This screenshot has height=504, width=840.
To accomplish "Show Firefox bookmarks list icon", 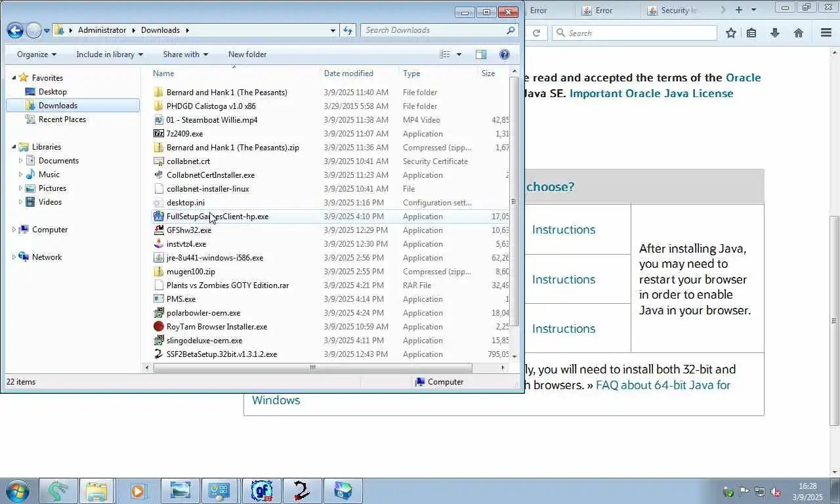I will 751,33.
